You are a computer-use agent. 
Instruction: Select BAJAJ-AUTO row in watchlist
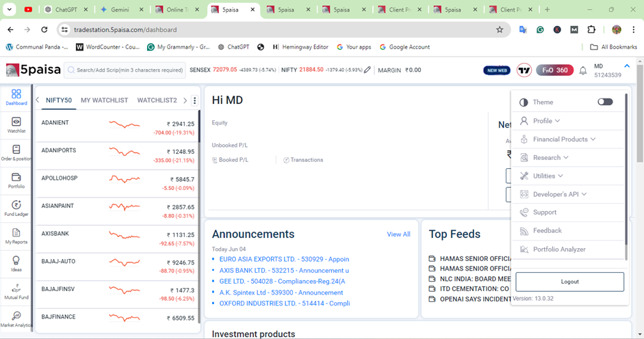[118, 267]
